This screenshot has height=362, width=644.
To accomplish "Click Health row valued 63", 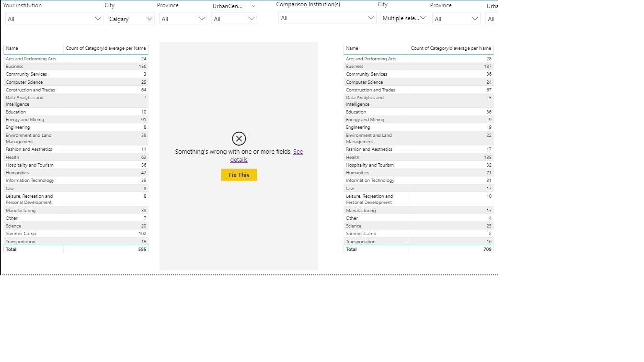I will 76,158.
